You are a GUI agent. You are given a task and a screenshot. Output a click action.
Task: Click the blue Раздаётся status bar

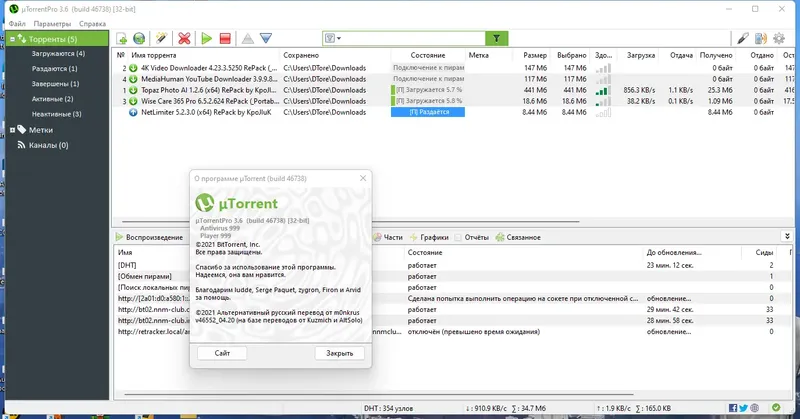(428, 112)
